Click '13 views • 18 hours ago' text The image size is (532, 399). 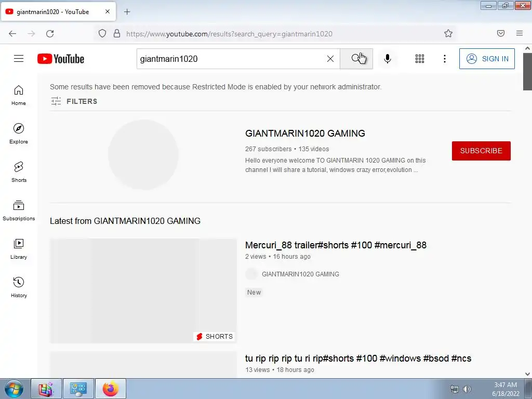pyautogui.click(x=280, y=370)
